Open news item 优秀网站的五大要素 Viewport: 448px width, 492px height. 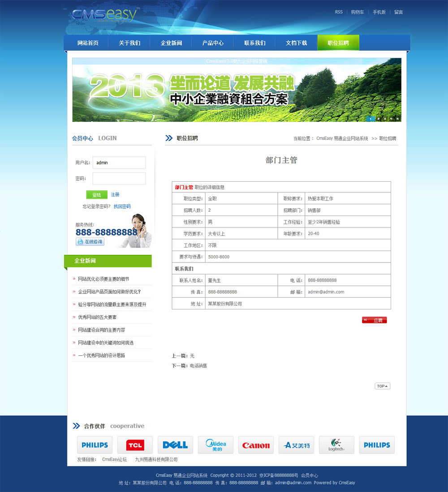[x=97, y=317]
